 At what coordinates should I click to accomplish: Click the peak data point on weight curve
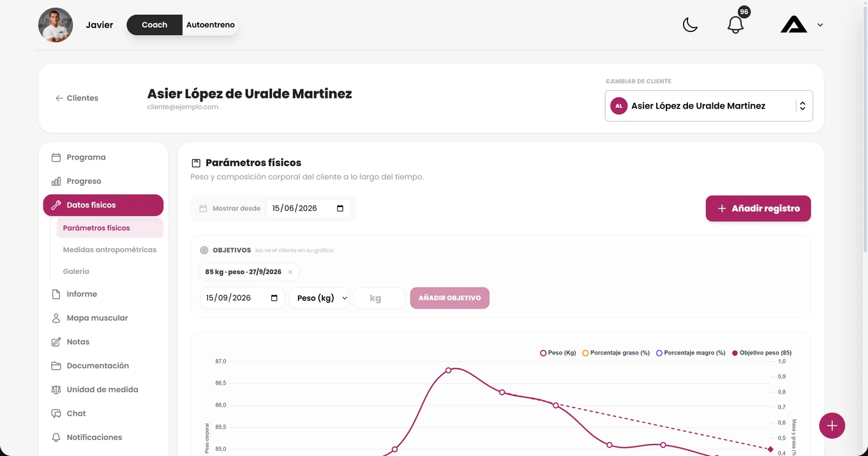[x=448, y=370]
